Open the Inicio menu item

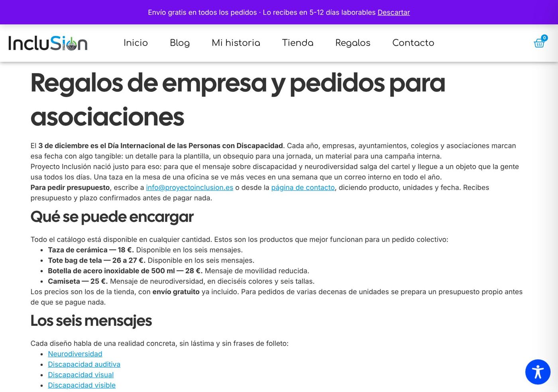136,43
